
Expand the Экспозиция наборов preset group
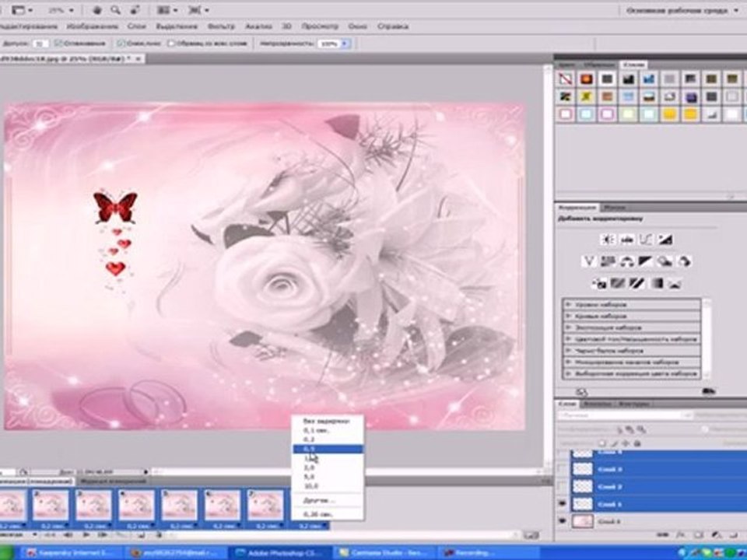pyautogui.click(x=567, y=327)
